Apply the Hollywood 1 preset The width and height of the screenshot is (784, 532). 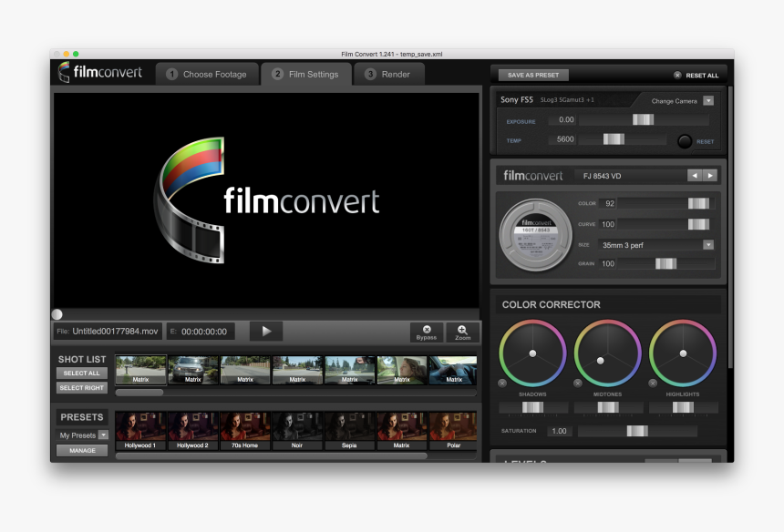(x=140, y=431)
